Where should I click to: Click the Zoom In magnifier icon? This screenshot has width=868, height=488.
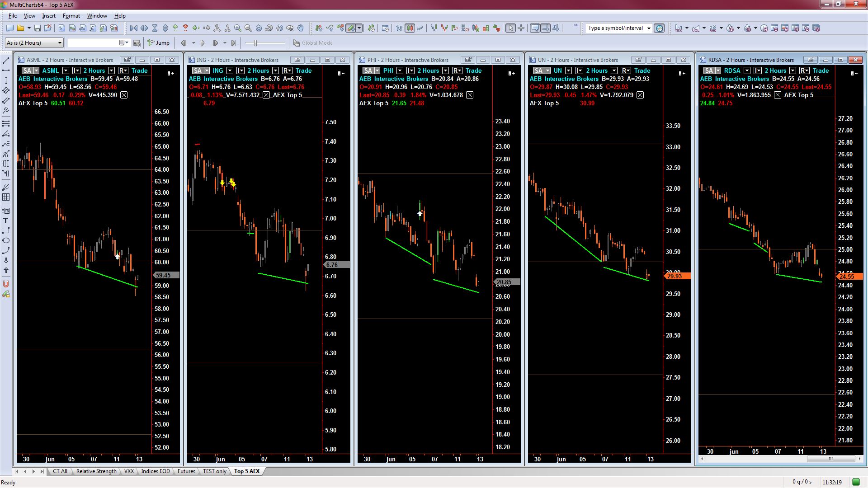click(238, 28)
